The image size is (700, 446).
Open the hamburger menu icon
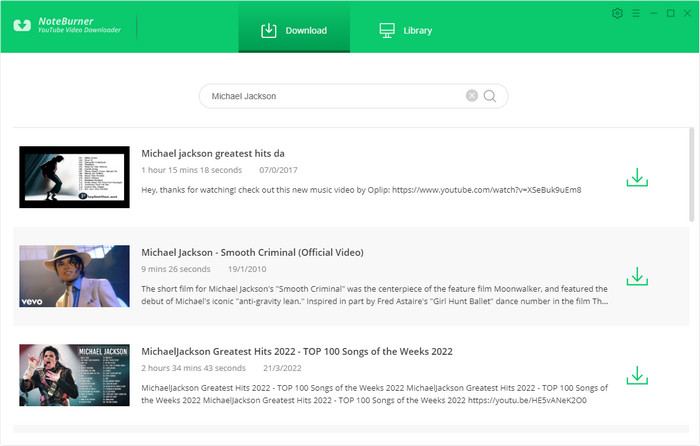(636, 13)
